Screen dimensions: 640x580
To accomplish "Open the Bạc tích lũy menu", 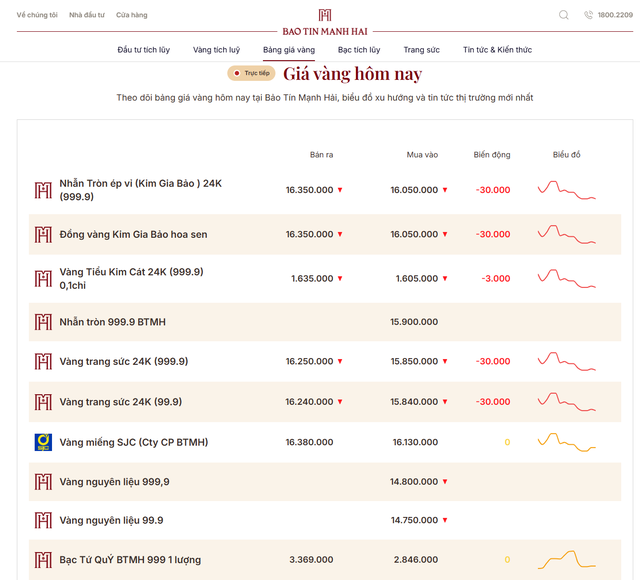I will (x=359, y=50).
